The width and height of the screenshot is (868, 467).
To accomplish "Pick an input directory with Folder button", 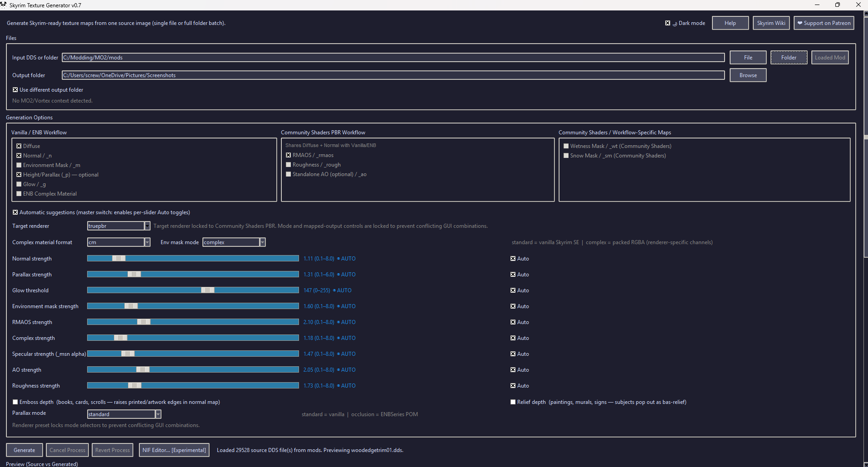I will pos(789,58).
